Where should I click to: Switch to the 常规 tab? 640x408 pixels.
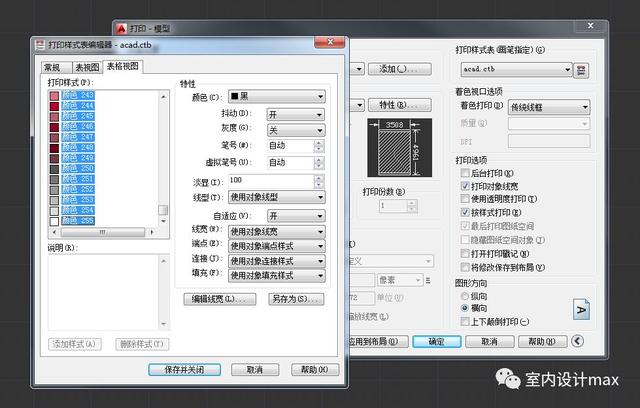tap(56, 67)
